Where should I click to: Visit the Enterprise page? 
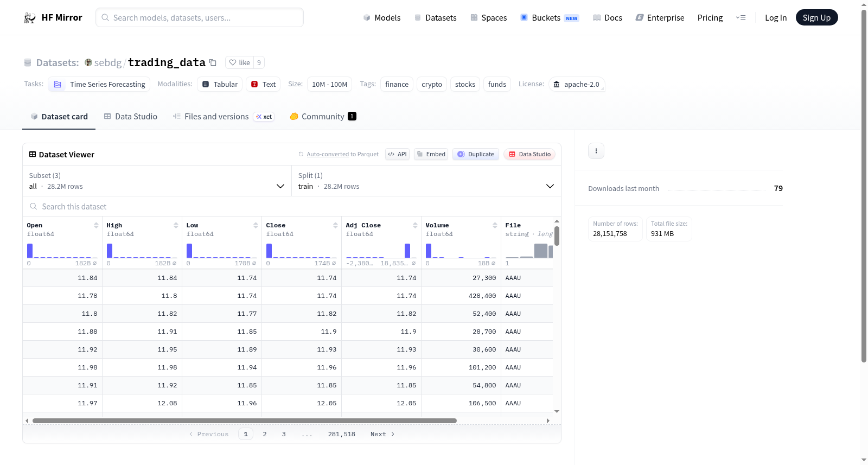(x=660, y=17)
